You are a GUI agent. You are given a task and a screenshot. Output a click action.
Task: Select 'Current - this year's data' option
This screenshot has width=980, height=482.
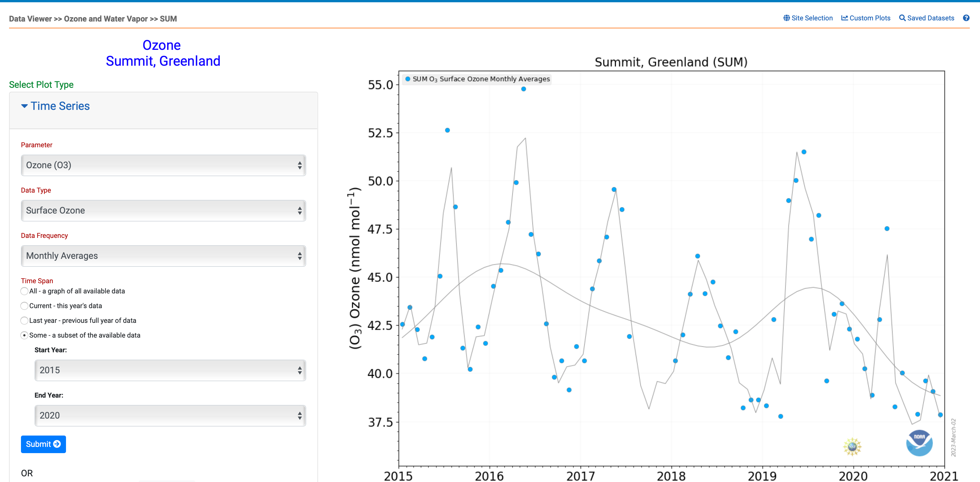point(24,306)
